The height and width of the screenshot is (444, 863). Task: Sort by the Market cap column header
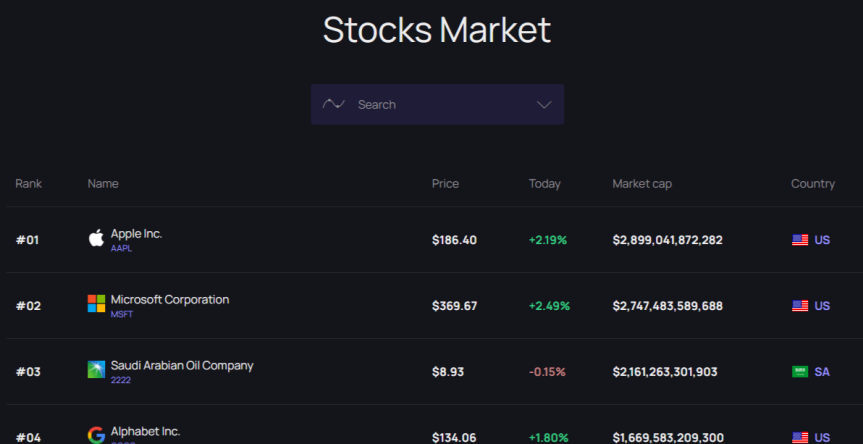642,184
